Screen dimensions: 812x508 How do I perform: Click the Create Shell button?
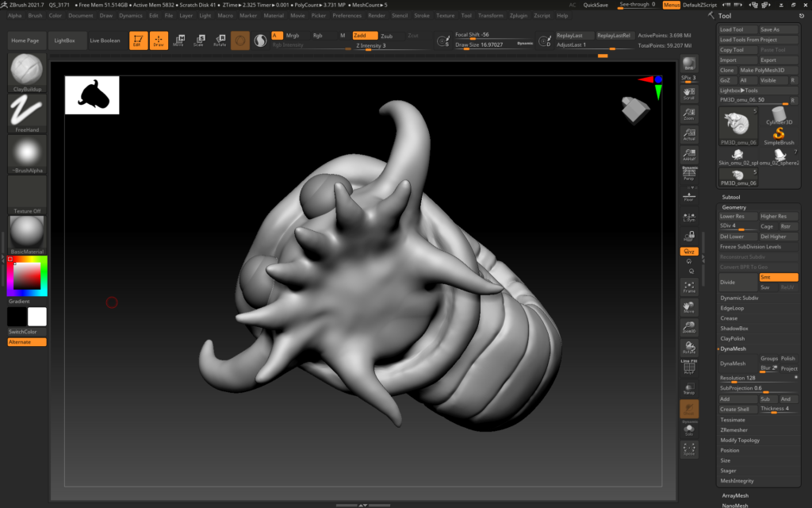(x=738, y=409)
